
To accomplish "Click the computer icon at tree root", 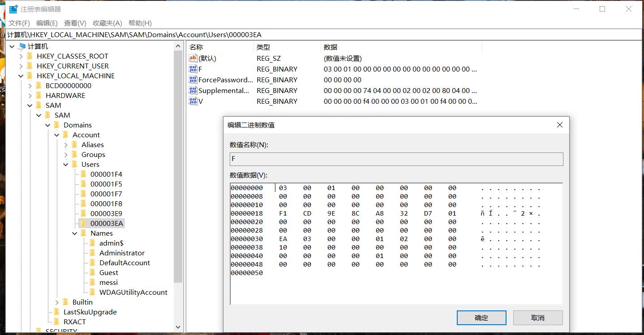I will [x=21, y=46].
